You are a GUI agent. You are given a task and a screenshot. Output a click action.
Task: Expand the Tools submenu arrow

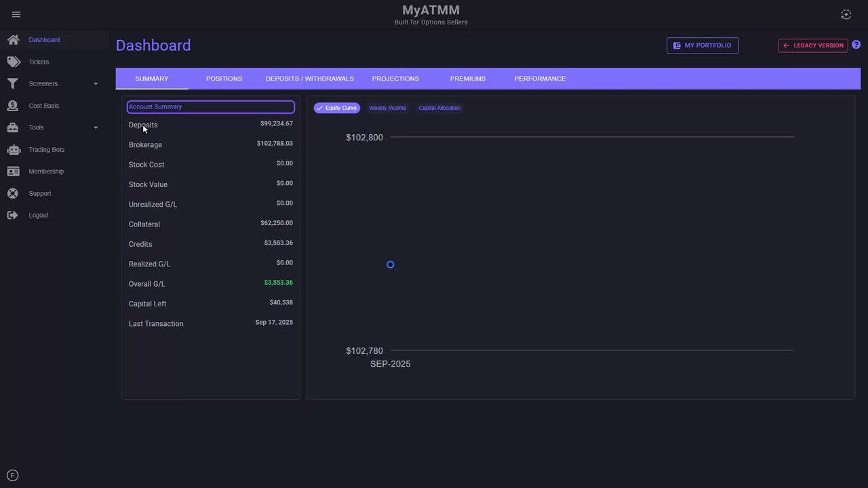(96, 127)
